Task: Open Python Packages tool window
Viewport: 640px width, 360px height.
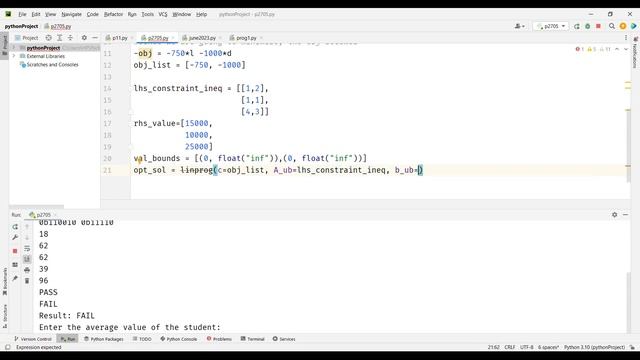Action: pyautogui.click(x=104, y=339)
